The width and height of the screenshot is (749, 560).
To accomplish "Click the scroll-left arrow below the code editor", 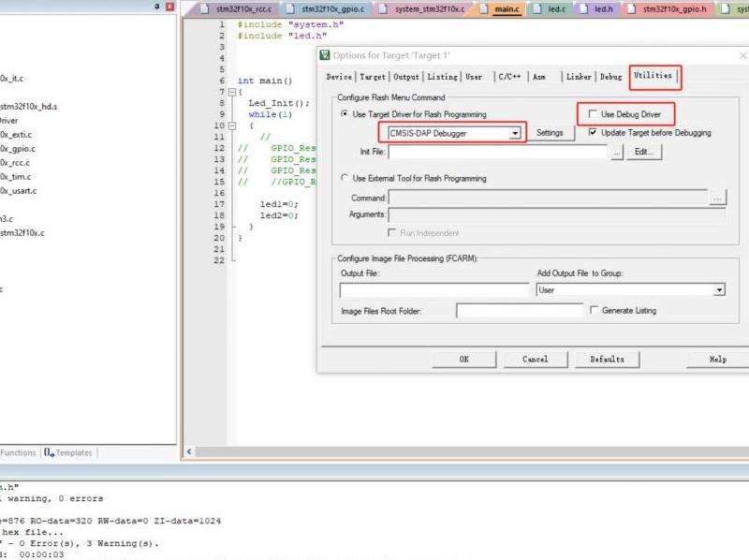I will [189, 451].
